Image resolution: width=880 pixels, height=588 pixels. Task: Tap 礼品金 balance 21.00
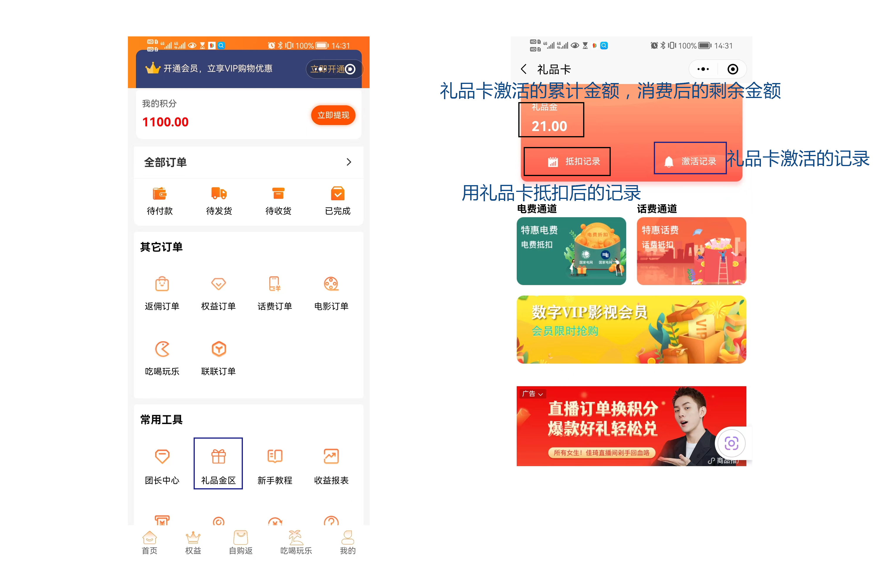pyautogui.click(x=549, y=126)
